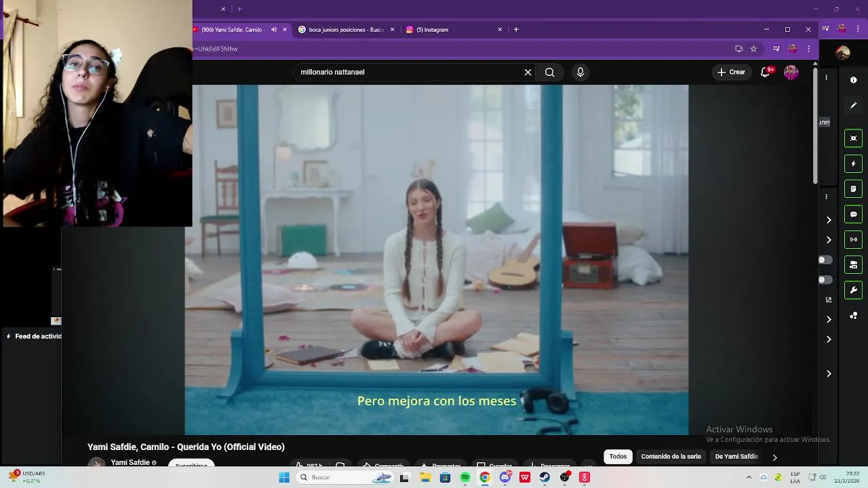The height and width of the screenshot is (488, 868).
Task: Click the green-outlined wrench tools icon
Action: tap(853, 290)
